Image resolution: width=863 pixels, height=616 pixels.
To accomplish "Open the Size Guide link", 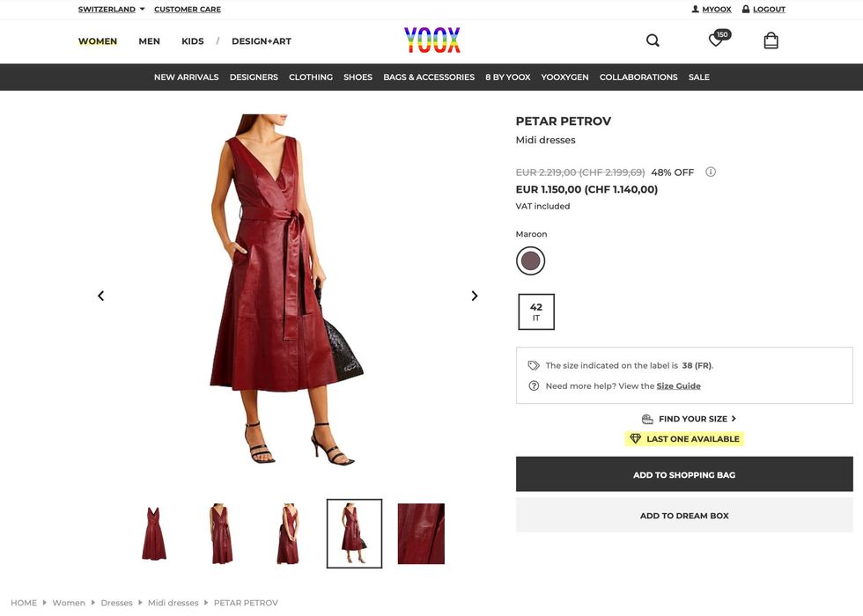I will 678,386.
